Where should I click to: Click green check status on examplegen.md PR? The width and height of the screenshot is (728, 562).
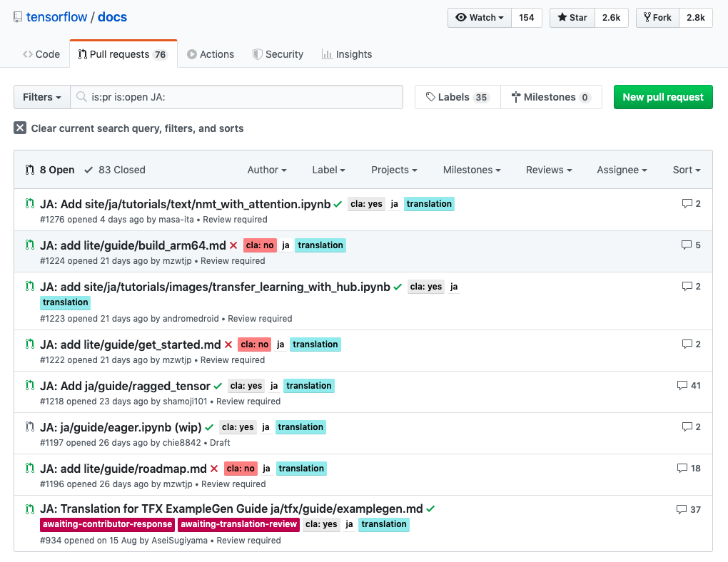tap(430, 509)
